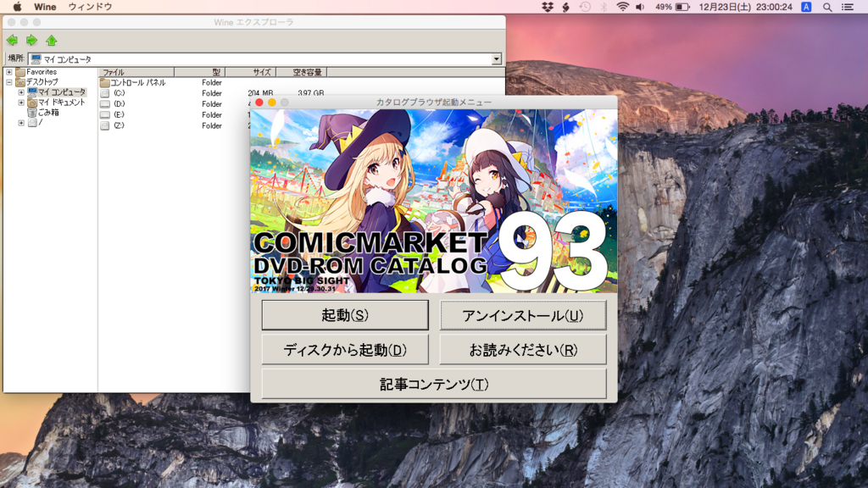Open the input source A menu

(807, 7)
